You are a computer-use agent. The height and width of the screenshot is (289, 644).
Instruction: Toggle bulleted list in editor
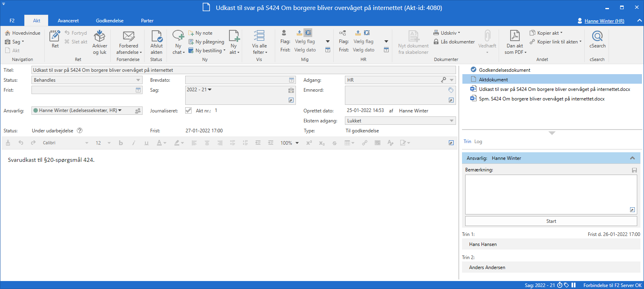click(232, 143)
